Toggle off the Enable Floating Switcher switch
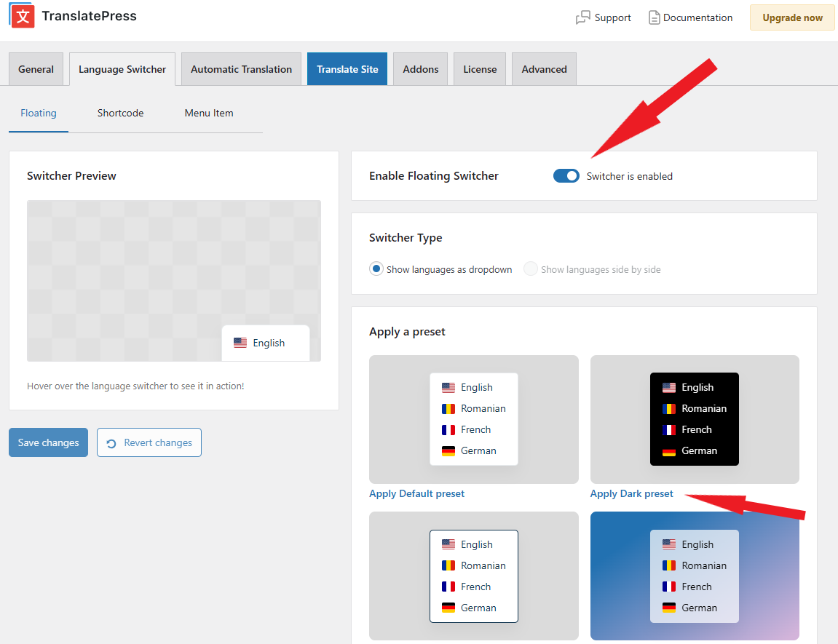This screenshot has width=838, height=644. (566, 175)
